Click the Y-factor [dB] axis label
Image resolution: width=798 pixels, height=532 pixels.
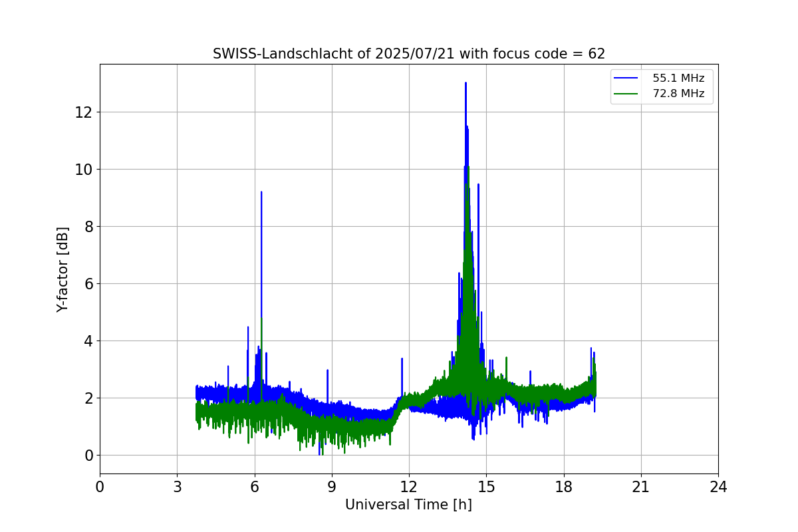[x=63, y=269]
